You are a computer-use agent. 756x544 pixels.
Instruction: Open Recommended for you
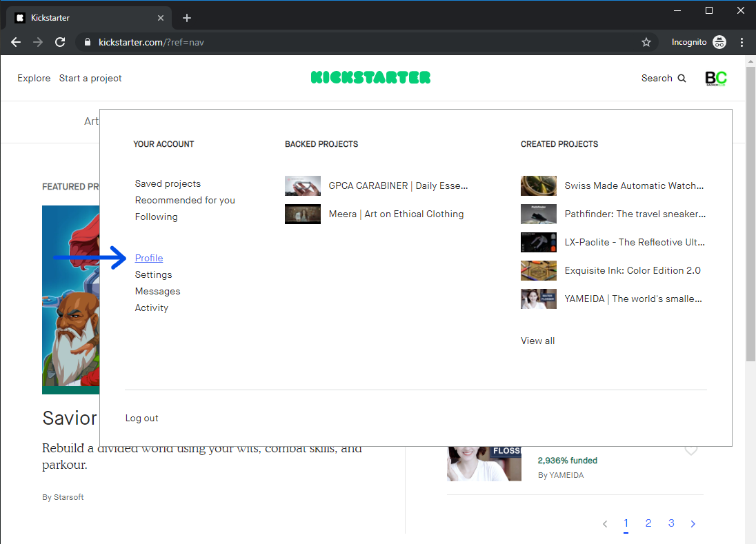(185, 200)
